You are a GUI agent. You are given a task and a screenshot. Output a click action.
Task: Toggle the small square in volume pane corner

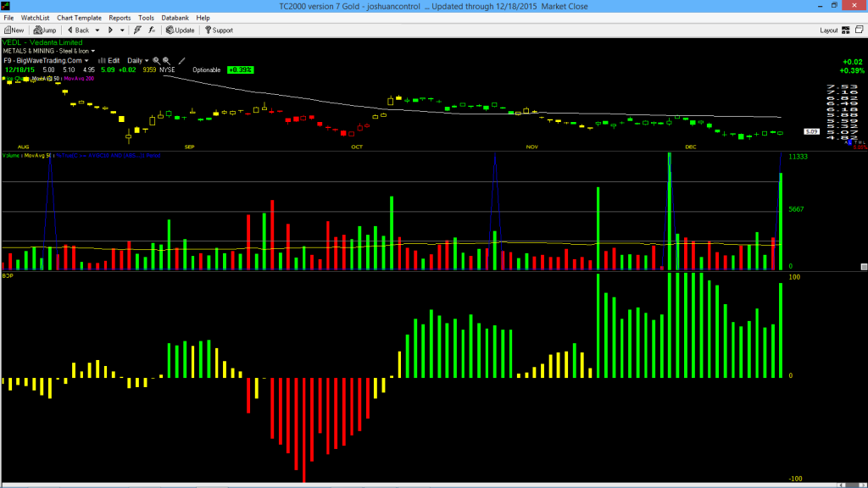tap(864, 267)
